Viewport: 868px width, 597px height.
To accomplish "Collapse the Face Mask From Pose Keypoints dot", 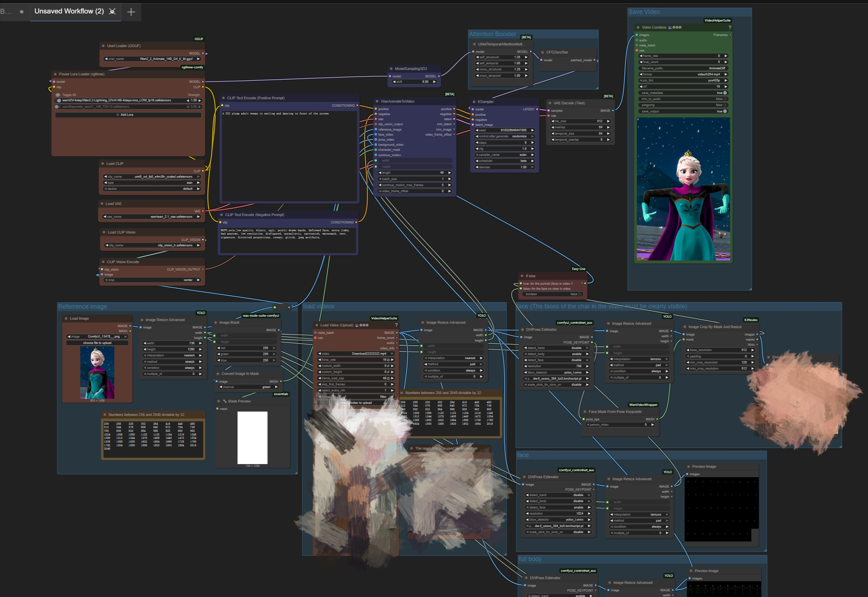I will coord(585,412).
